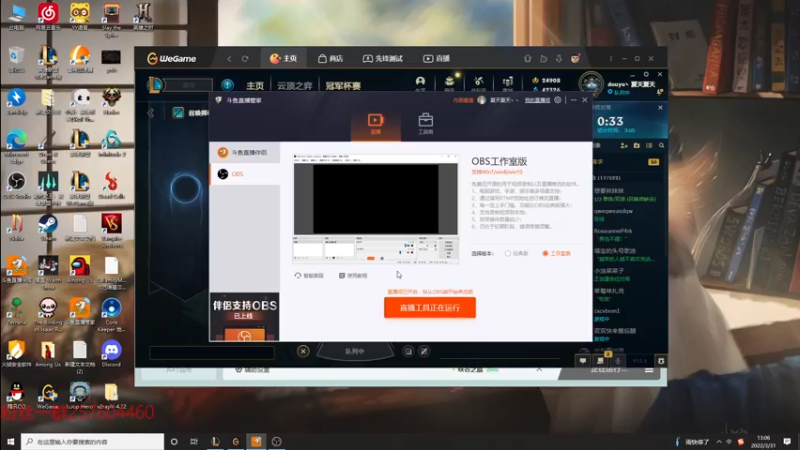This screenshot has height=450, width=800.
Task: Switch to League of Legends taskbar icon
Action: [x=215, y=441]
